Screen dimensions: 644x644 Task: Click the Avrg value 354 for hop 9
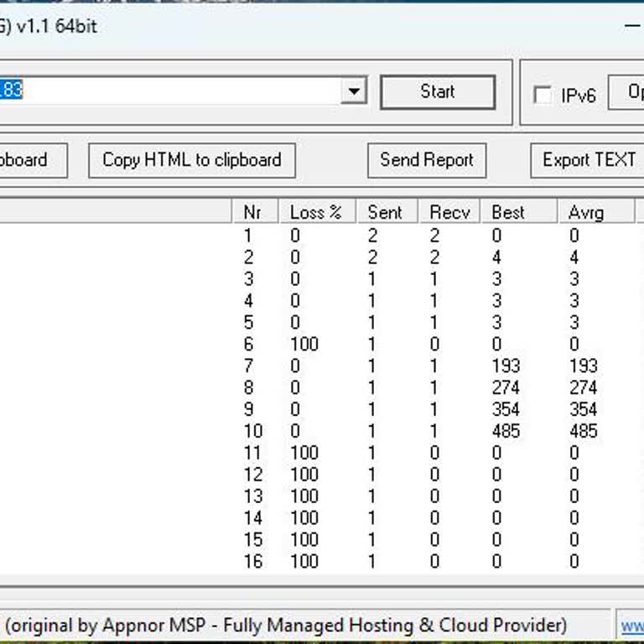(x=584, y=409)
